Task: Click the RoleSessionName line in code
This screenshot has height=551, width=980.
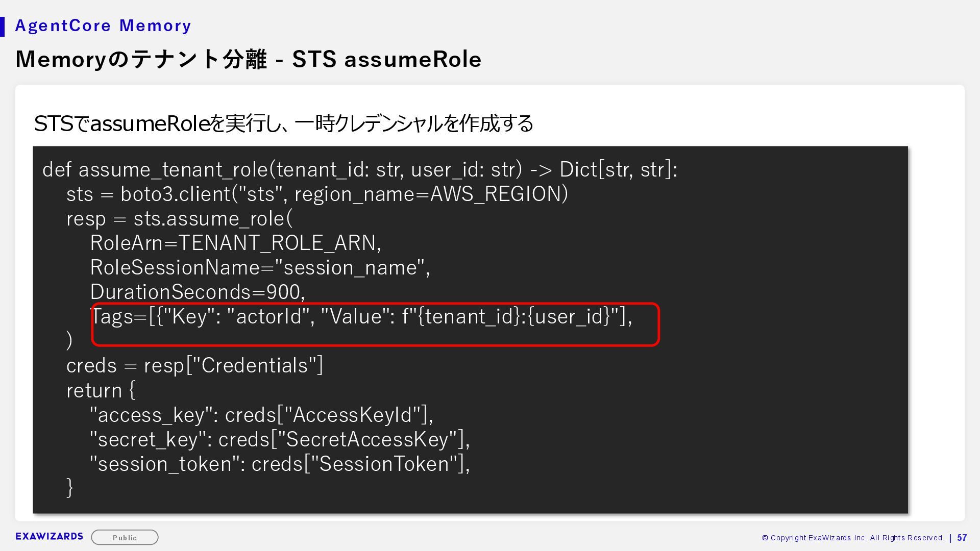Action: pos(260,267)
